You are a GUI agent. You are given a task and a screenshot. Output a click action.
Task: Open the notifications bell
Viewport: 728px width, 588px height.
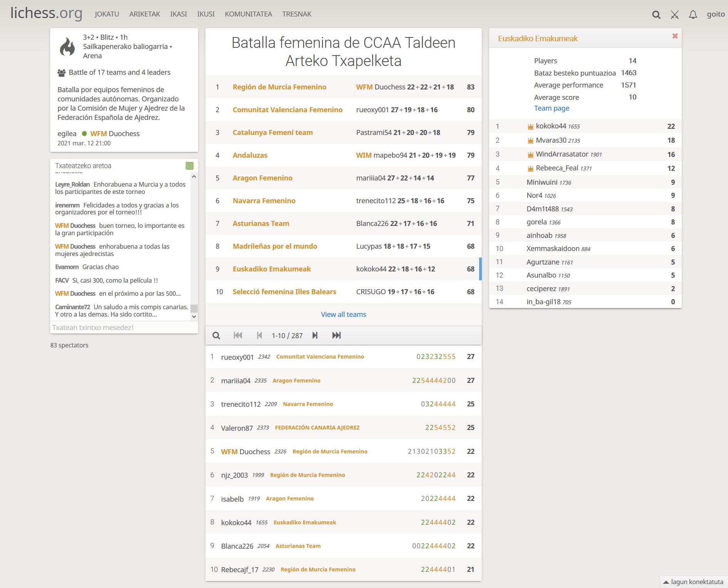(x=693, y=15)
